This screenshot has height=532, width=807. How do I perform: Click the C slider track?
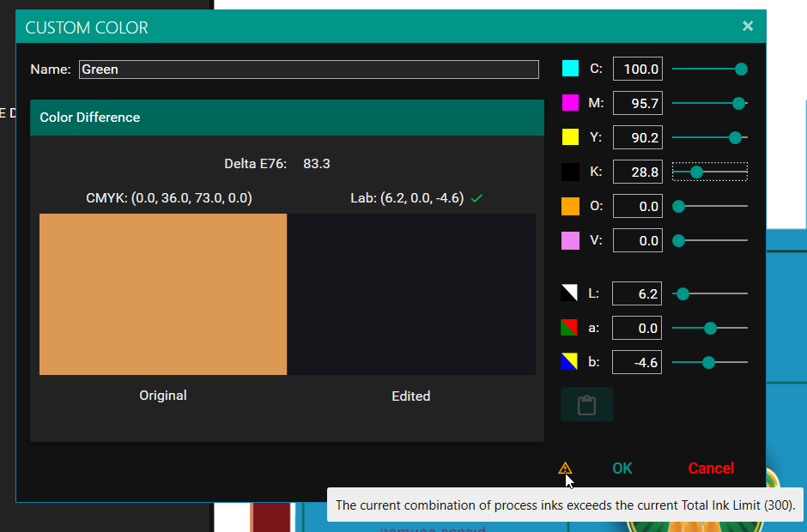tap(704, 69)
